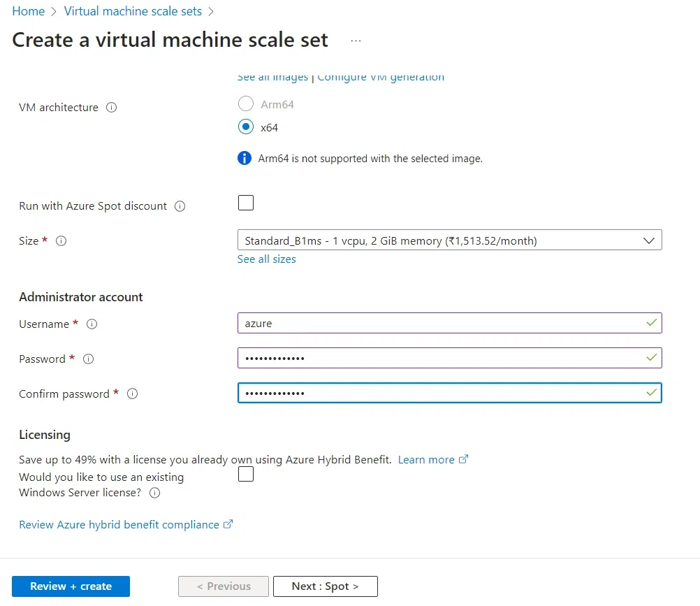The width and height of the screenshot is (700, 606).
Task: Click the Username info icon
Action: pyautogui.click(x=92, y=324)
